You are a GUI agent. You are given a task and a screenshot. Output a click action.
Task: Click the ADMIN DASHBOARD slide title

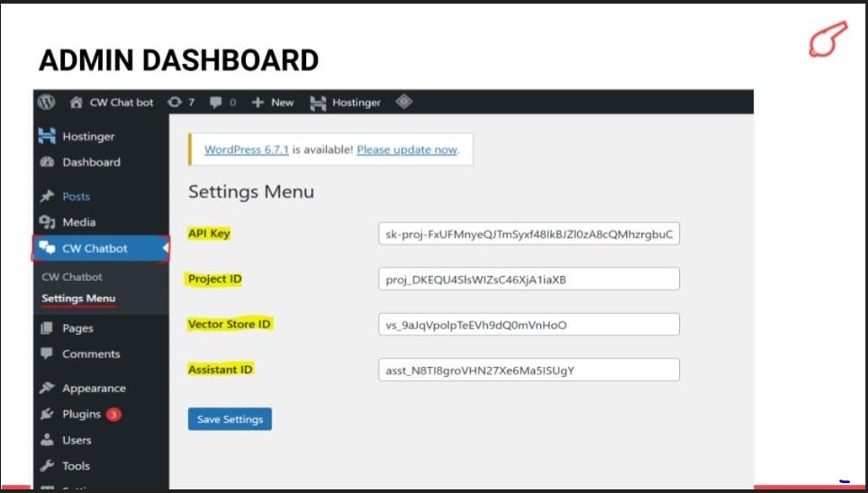coord(179,60)
